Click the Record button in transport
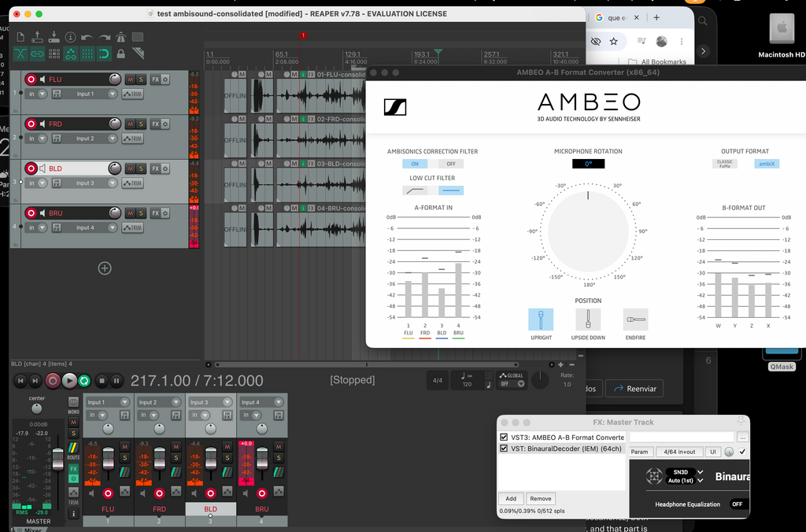Image resolution: width=806 pixels, height=532 pixels. click(53, 381)
